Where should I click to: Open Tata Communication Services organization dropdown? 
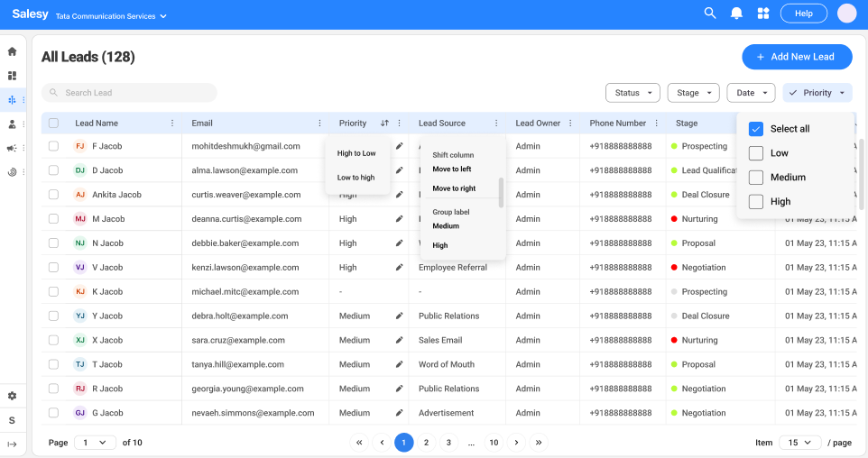click(111, 16)
